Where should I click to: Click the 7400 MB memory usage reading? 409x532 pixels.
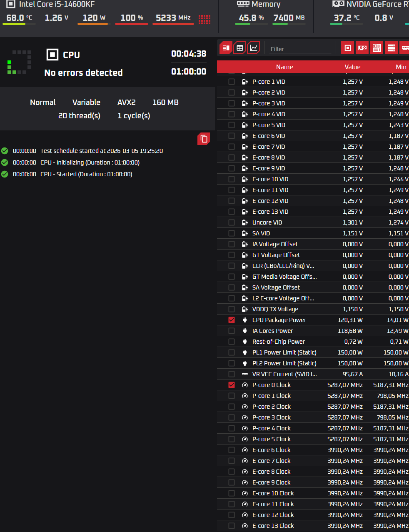point(289,18)
